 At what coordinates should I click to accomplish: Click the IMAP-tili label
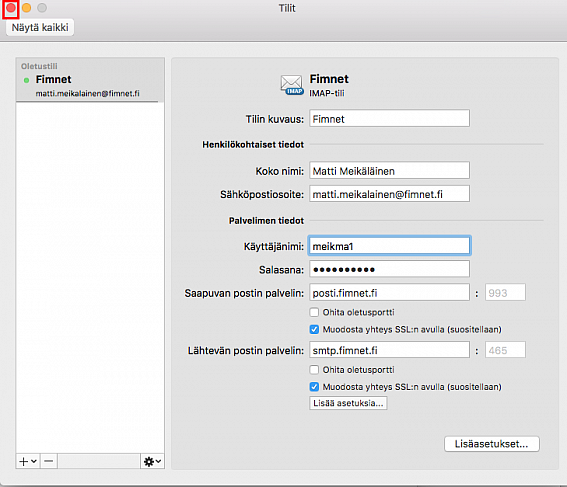tap(327, 93)
